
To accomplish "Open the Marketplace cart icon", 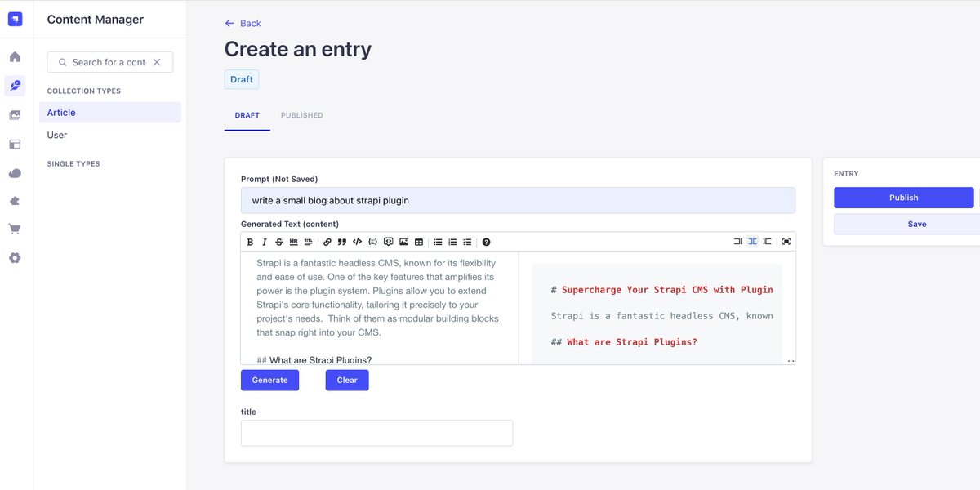I will click(x=15, y=229).
